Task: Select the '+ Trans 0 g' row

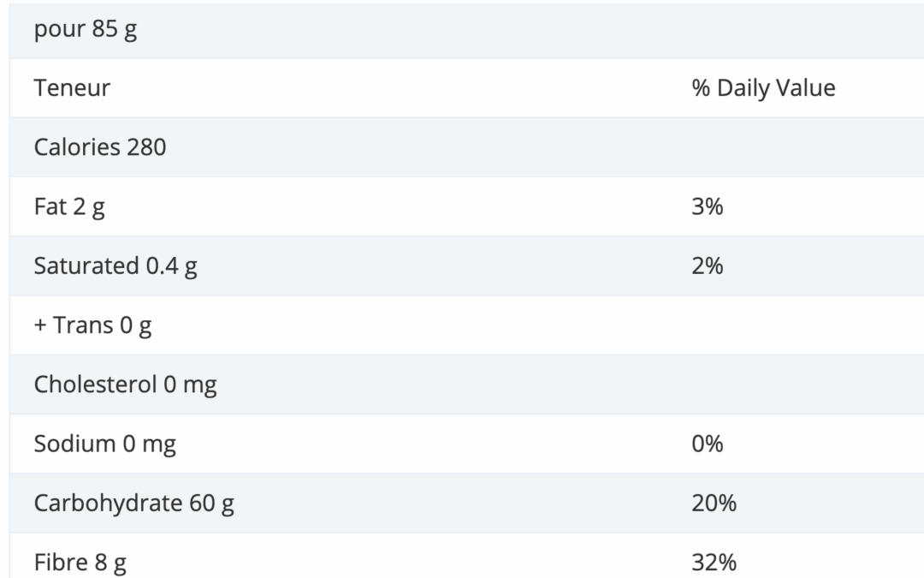Action: (x=467, y=325)
